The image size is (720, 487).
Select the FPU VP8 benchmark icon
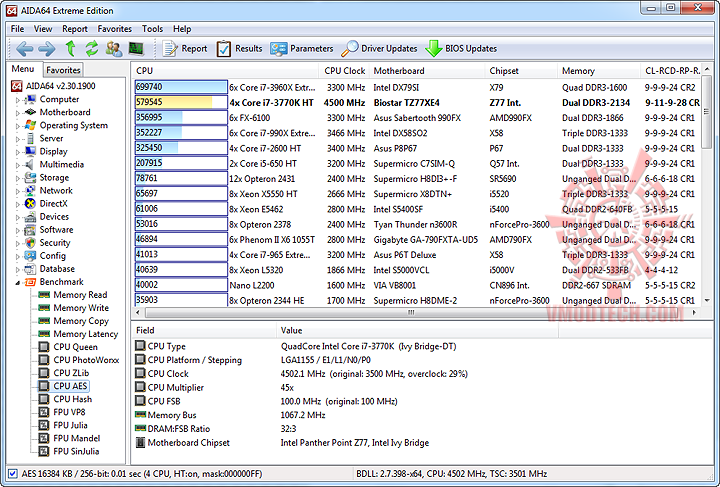point(44,412)
